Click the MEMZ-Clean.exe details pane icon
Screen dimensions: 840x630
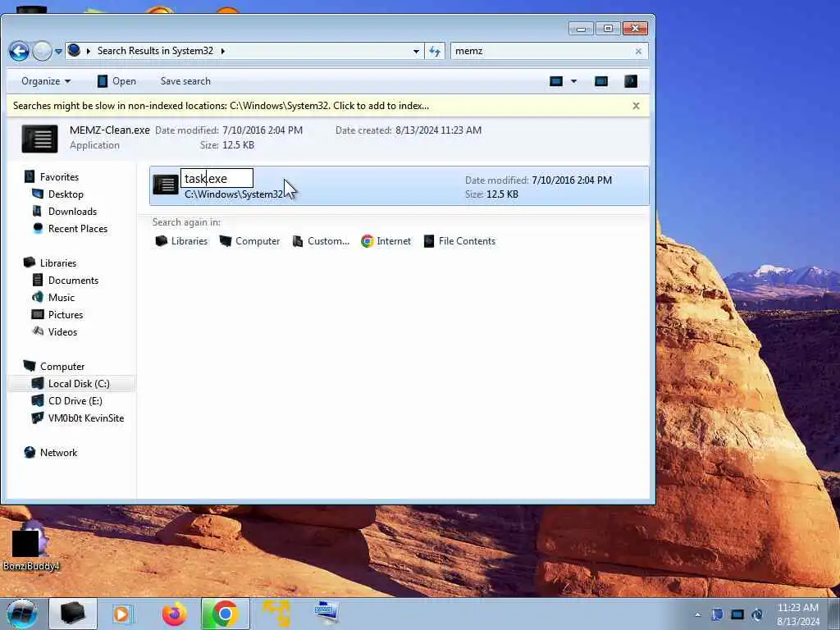point(39,139)
